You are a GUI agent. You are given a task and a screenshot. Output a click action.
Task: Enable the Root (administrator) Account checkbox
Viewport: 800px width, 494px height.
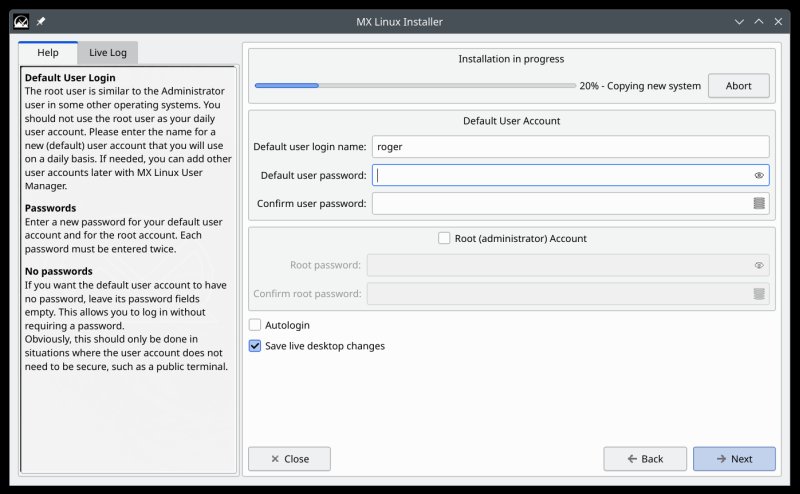tap(444, 238)
